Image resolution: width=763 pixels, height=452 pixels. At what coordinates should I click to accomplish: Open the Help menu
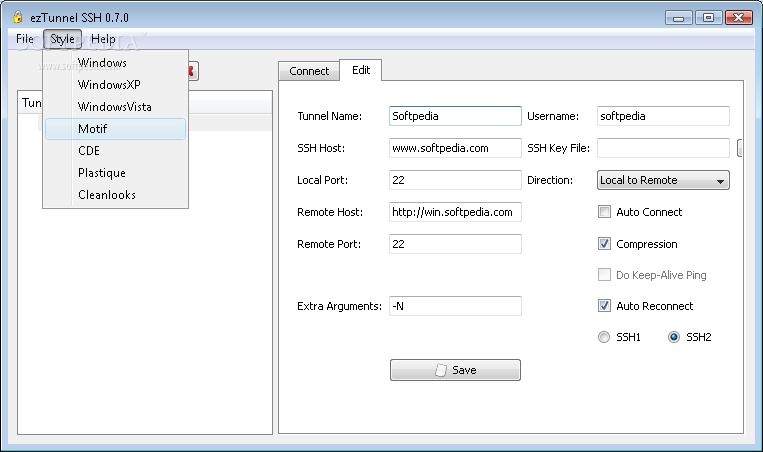pos(103,39)
